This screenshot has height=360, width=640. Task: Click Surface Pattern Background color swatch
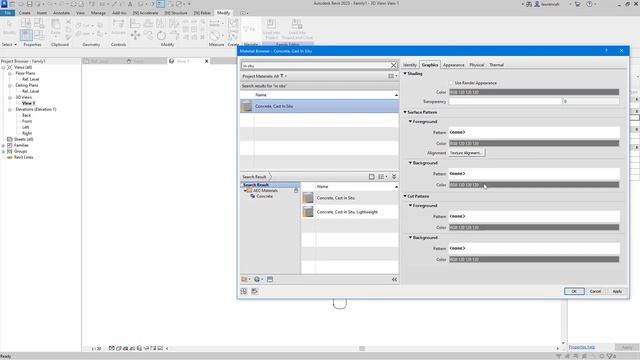[x=534, y=185]
